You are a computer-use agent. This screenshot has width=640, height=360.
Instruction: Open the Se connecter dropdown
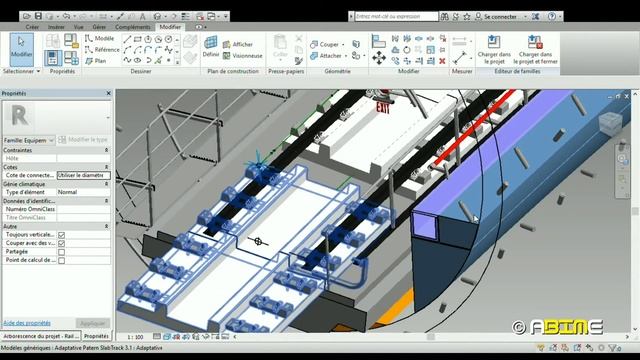525,17
